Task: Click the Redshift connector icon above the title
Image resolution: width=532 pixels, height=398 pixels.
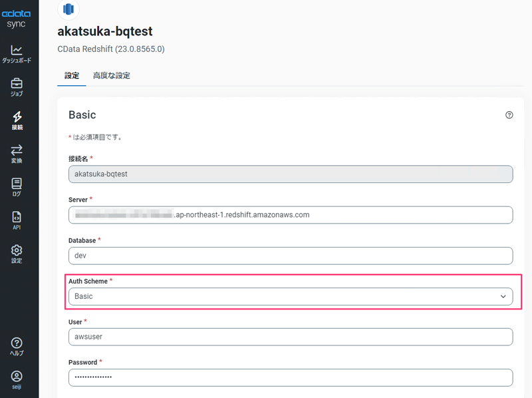Action: [x=68, y=9]
